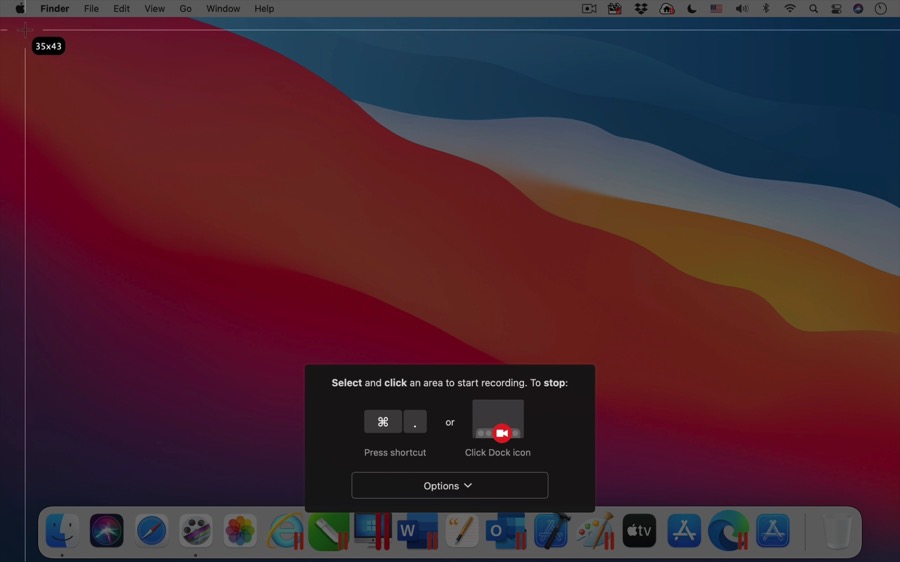Open the Wi-Fi menu dropdown
The width and height of the screenshot is (900, 562).
point(790,9)
